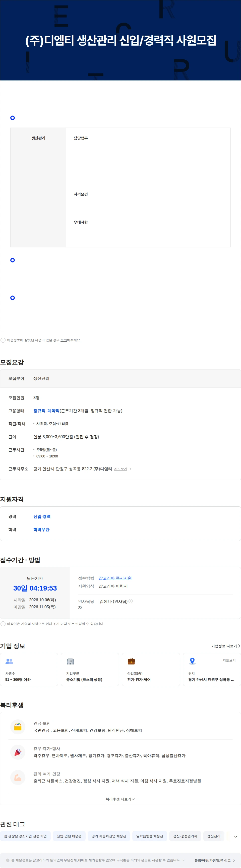Click the 담당업무 heading in the job table

click(81, 138)
